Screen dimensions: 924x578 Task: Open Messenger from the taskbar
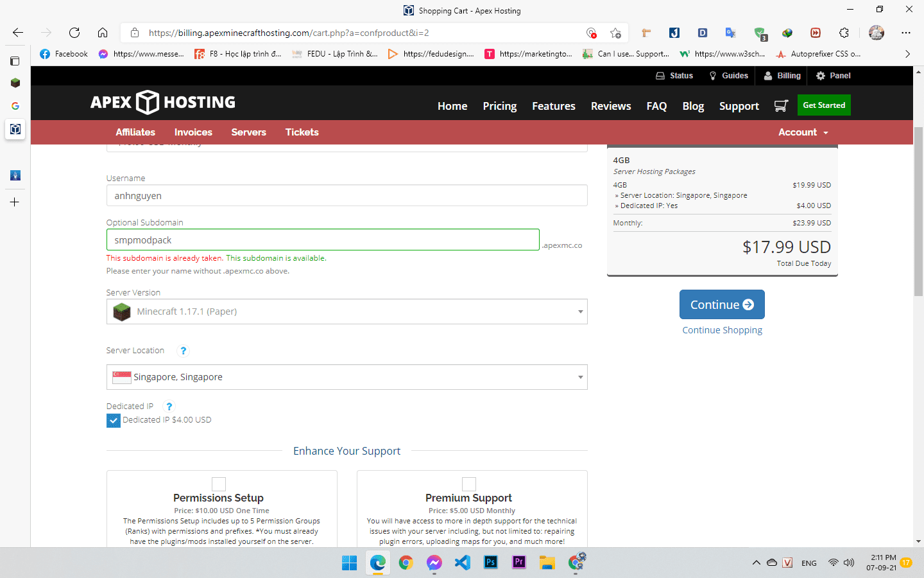click(434, 563)
